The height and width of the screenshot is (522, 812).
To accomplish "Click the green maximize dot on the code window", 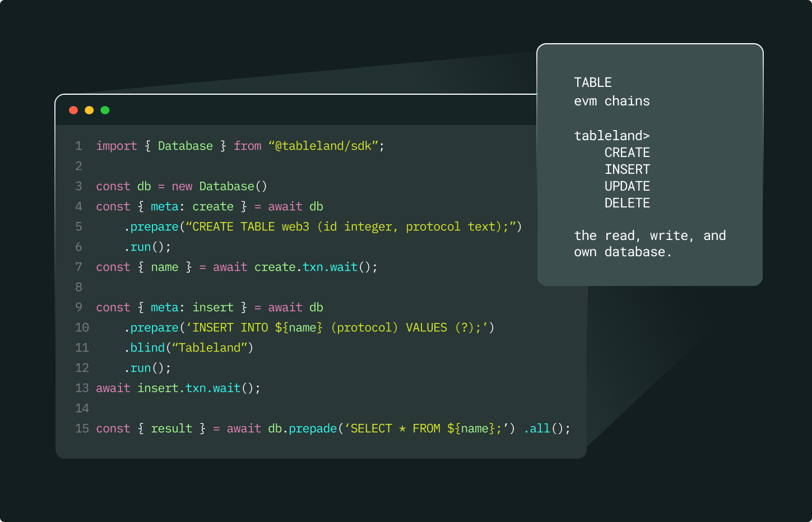I will coord(105,110).
